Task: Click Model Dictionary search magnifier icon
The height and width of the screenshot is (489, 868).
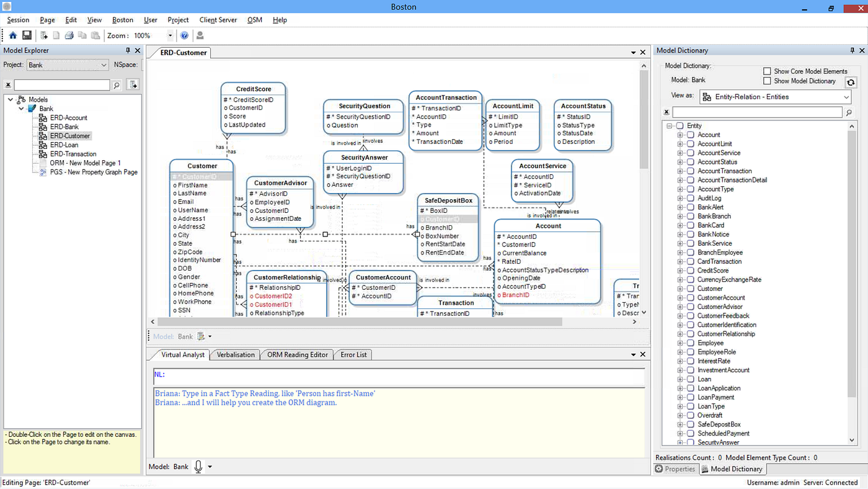Action: point(849,112)
